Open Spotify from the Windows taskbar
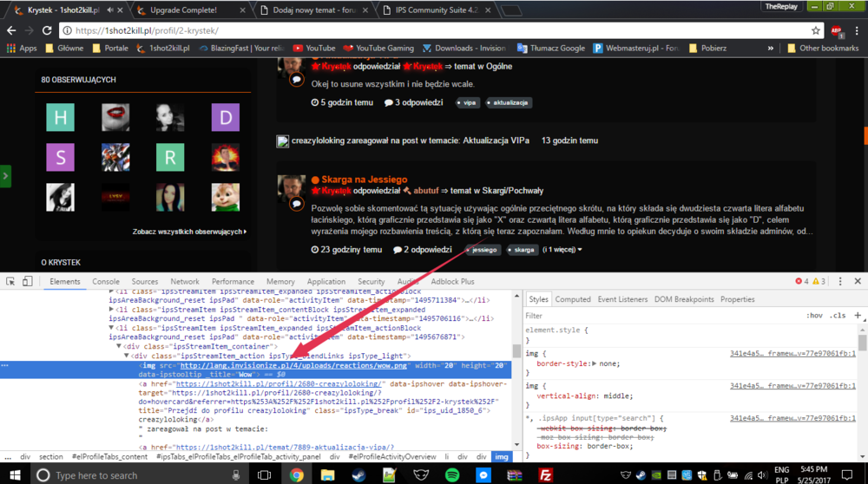This screenshot has height=484, width=868. pyautogui.click(x=451, y=474)
